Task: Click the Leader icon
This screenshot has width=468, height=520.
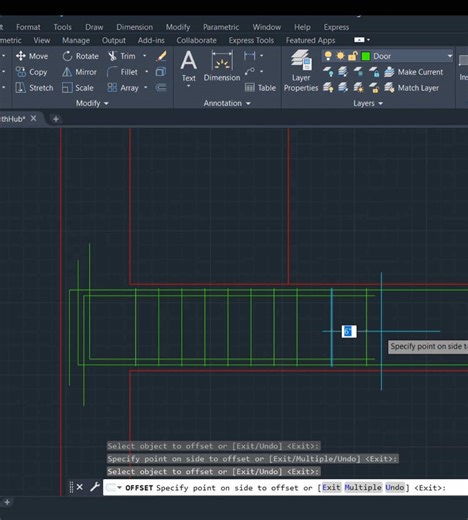Action: point(250,71)
